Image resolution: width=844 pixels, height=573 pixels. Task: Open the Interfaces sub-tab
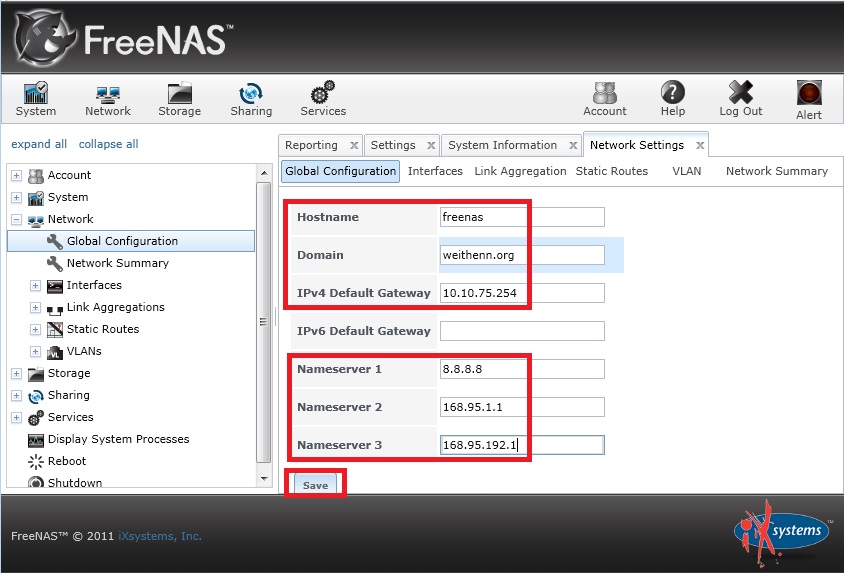coord(435,171)
